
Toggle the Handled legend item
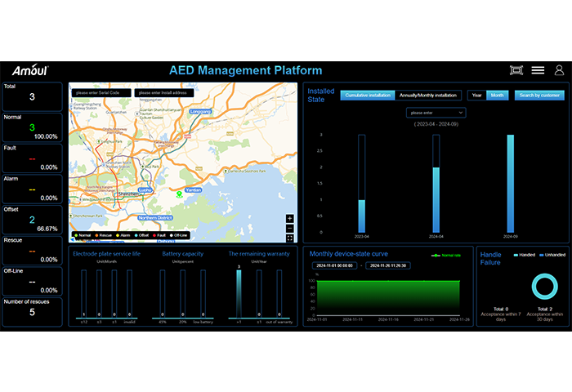525,255
